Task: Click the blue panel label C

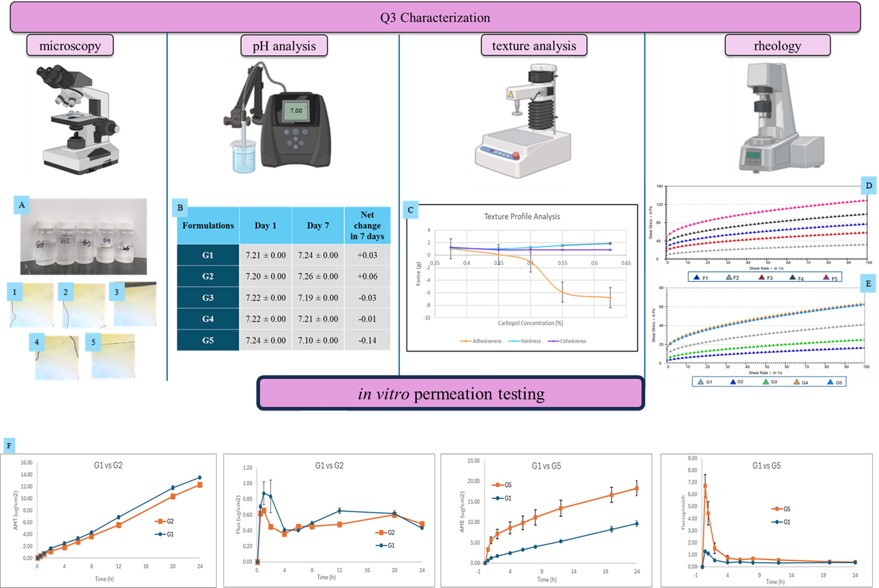Action: [410, 209]
